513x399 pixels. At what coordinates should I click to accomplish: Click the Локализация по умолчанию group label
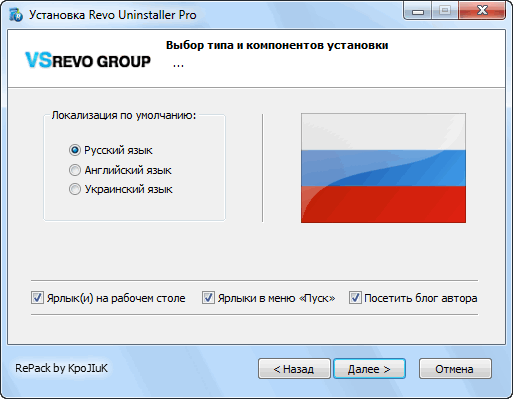(x=124, y=115)
